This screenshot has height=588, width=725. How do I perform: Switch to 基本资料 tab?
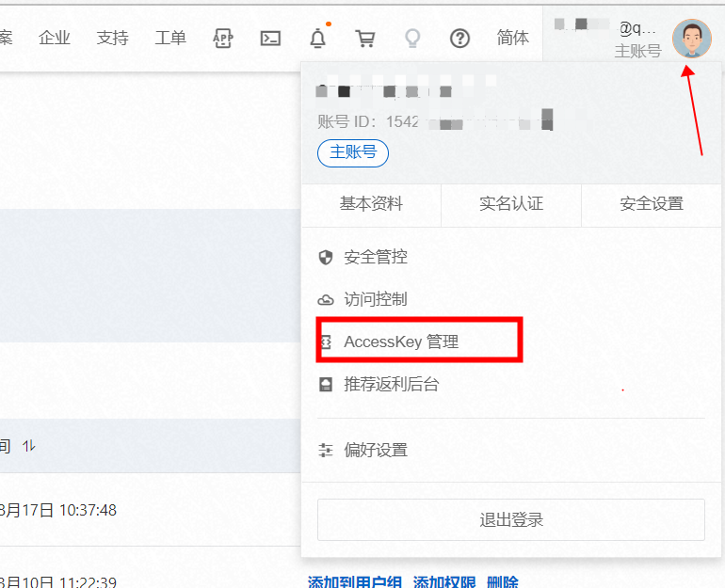[371, 204]
